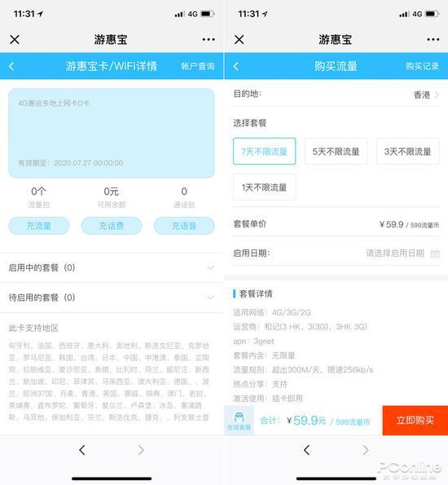Image resolution: width=448 pixels, height=485 pixels.
Task: Go back using the arrow in 购买流量 header
Action: (x=236, y=66)
